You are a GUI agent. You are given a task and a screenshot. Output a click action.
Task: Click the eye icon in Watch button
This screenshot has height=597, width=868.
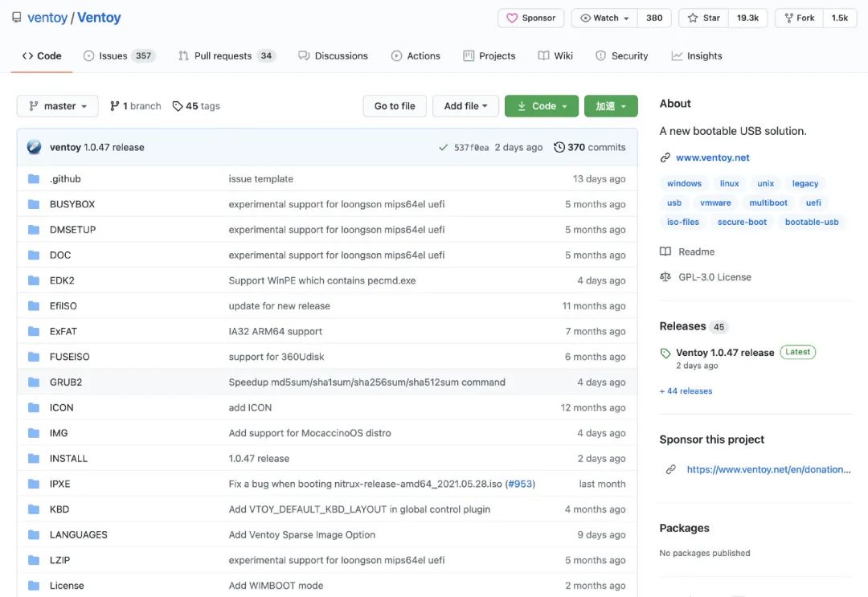click(585, 18)
